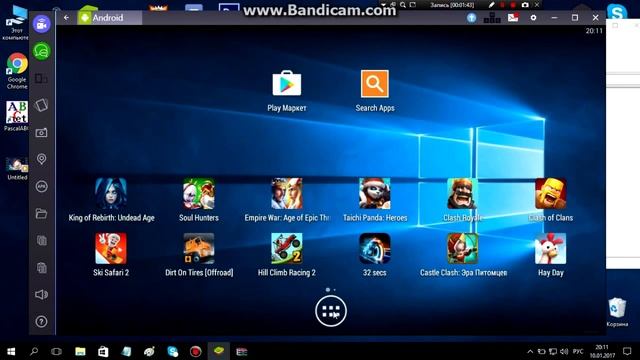This screenshot has width=640, height=360.
Task: Open Clash Royale game
Action: [462, 194]
